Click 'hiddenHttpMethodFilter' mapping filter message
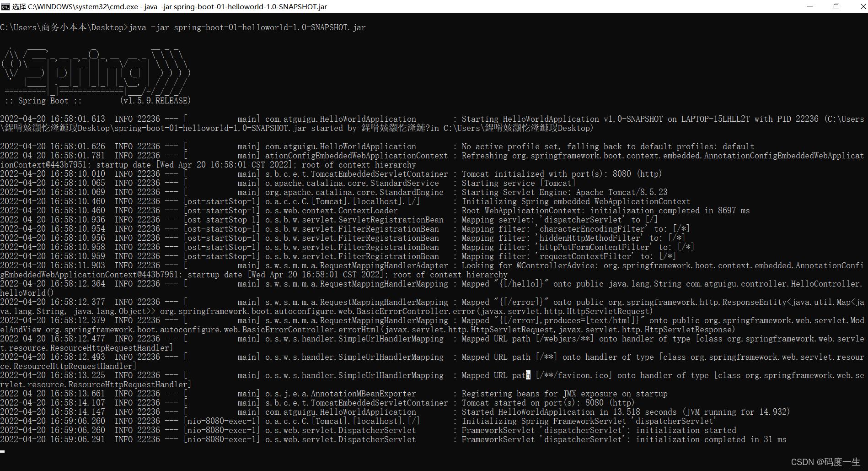The width and height of the screenshot is (868, 471). [x=573, y=238]
